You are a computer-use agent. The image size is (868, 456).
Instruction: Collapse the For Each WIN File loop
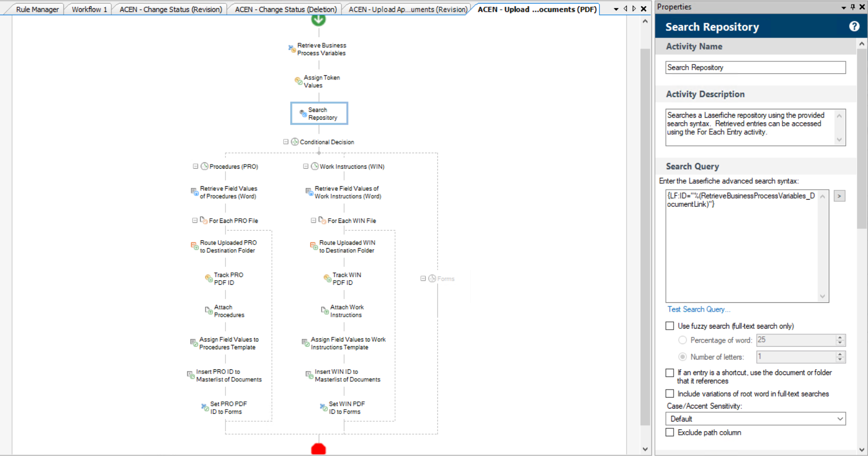pos(314,220)
